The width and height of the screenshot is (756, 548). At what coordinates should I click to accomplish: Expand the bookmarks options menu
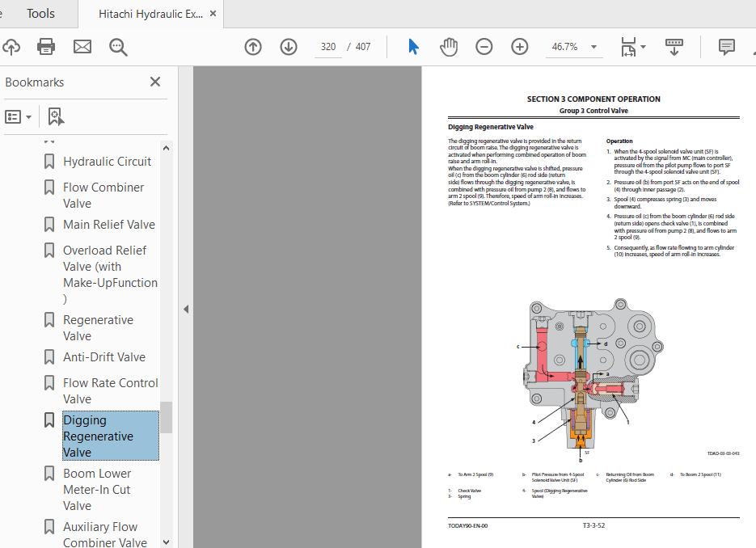[x=19, y=117]
